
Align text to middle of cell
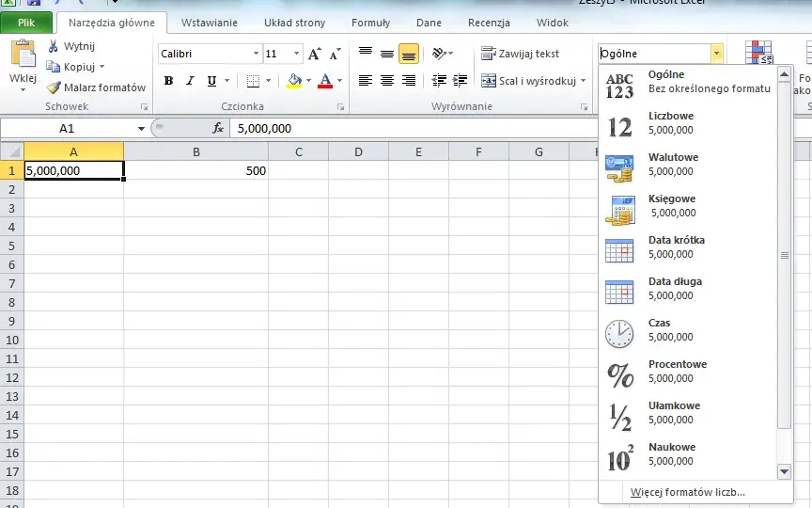(x=387, y=54)
